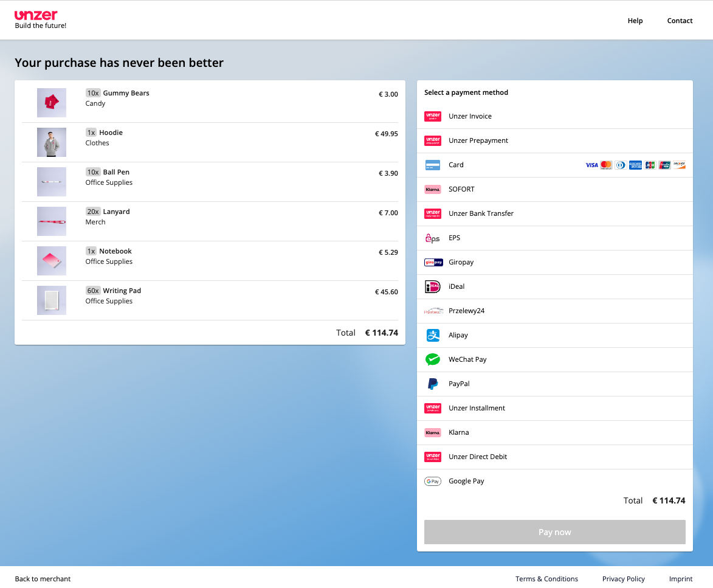Click the Unzer Direct Debit logo icon
Image resolution: width=713 pixels, height=588 pixels.
432,457
